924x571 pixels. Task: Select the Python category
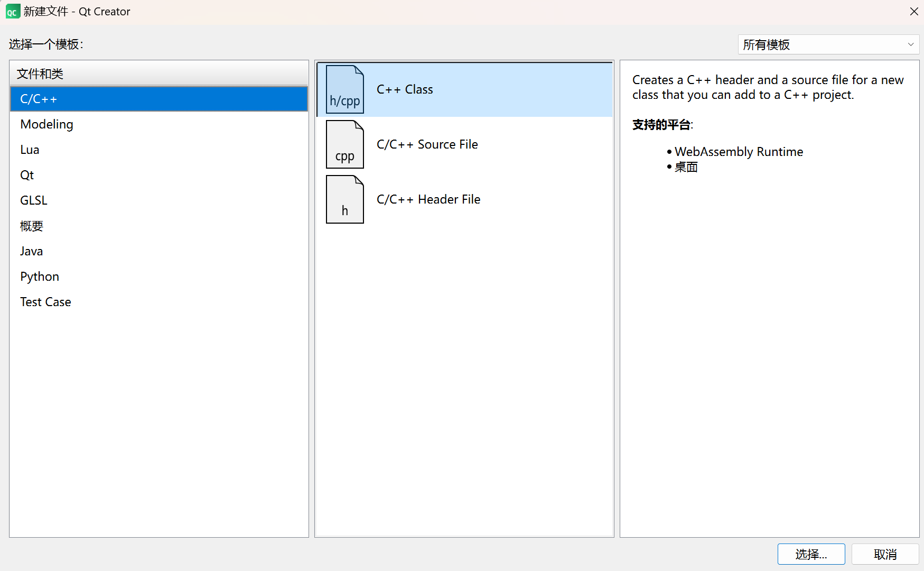[x=158, y=277]
